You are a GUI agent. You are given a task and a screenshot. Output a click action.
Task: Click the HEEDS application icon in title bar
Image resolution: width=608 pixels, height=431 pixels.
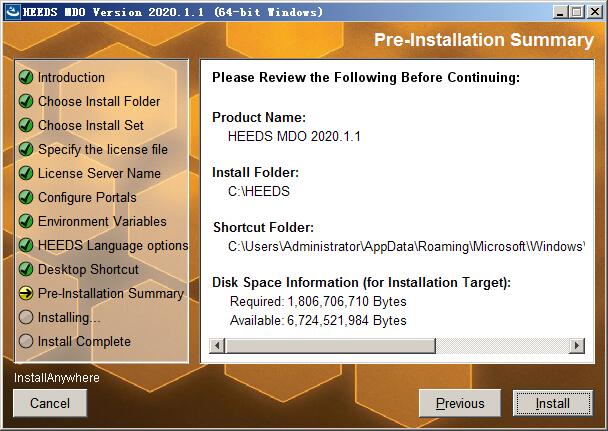click(x=13, y=12)
